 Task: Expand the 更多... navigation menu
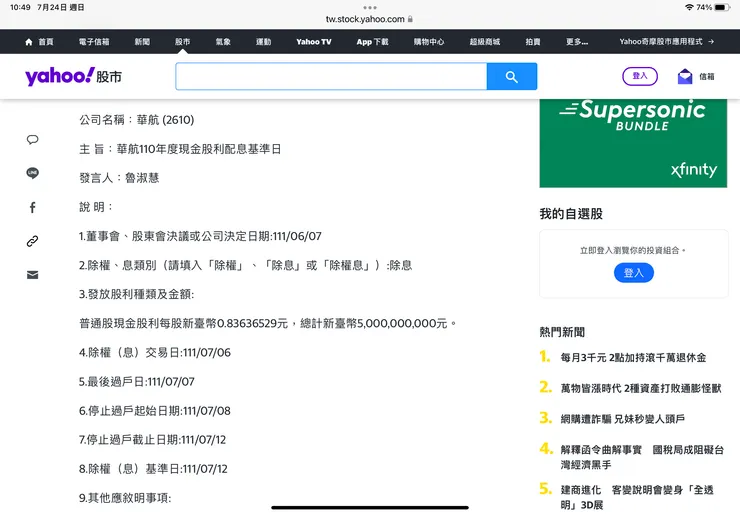pyautogui.click(x=577, y=42)
